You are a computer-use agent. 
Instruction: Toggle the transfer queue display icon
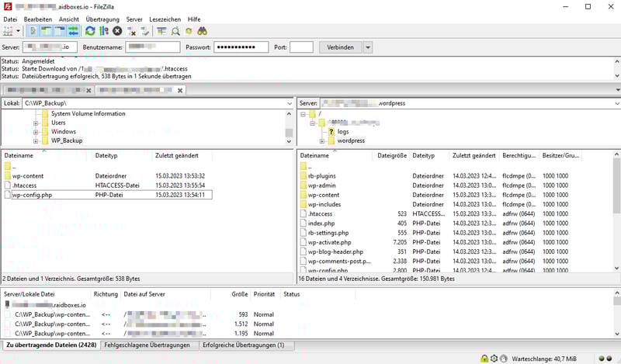pos(74,31)
